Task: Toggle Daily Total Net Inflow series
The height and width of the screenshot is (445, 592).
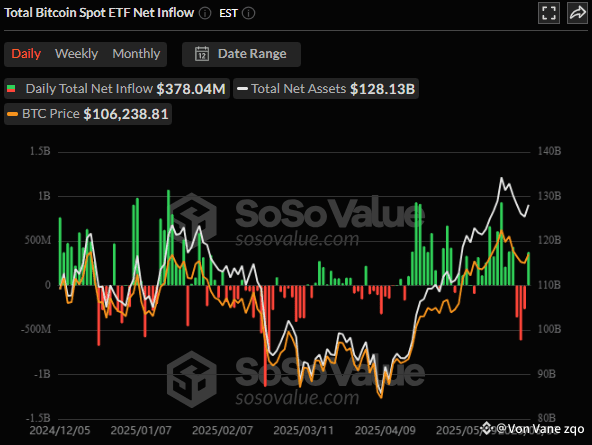Action: 117,89
